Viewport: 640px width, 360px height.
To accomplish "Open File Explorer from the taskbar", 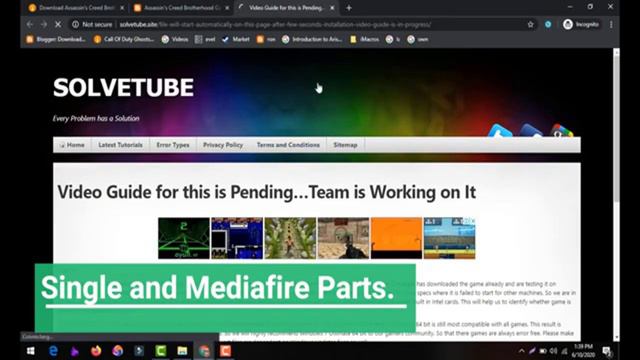I will click(182, 351).
